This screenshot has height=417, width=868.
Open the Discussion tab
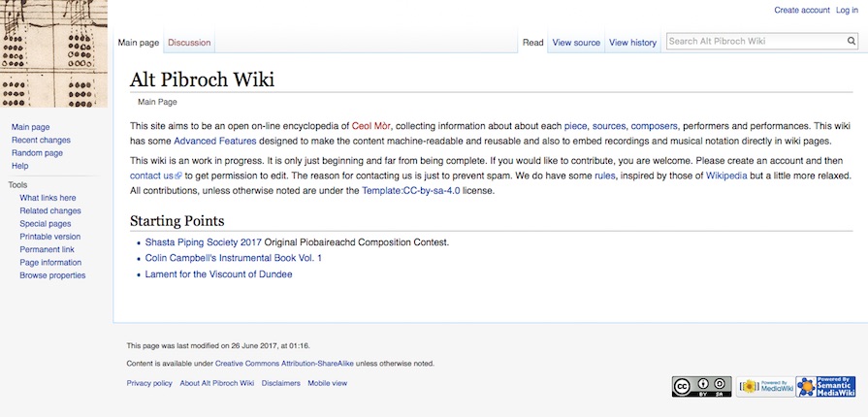(189, 43)
